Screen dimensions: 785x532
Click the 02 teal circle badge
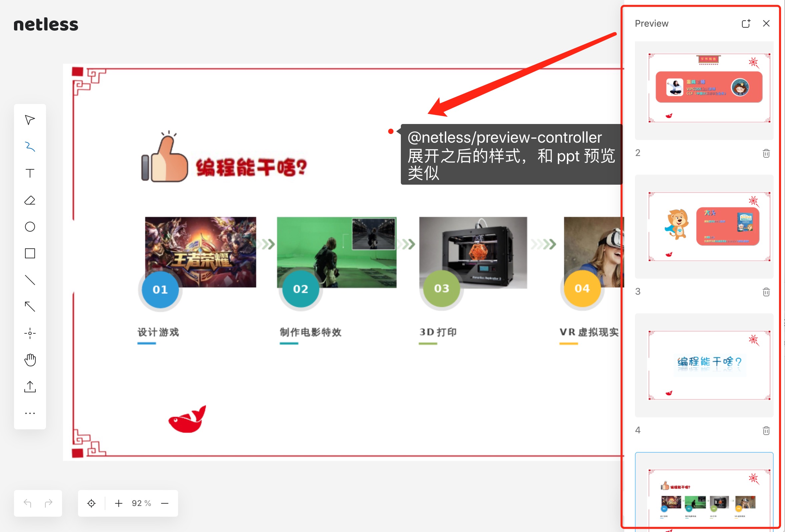pos(300,289)
